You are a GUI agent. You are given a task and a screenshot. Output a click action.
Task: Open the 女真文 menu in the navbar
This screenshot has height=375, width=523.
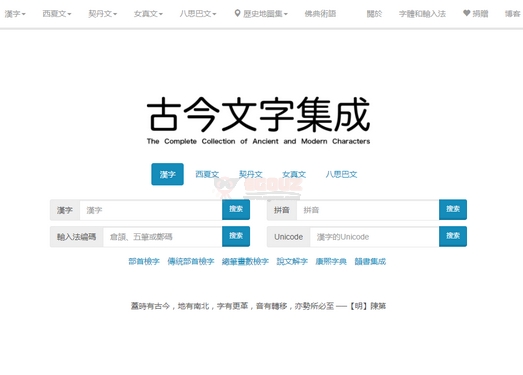pos(148,14)
